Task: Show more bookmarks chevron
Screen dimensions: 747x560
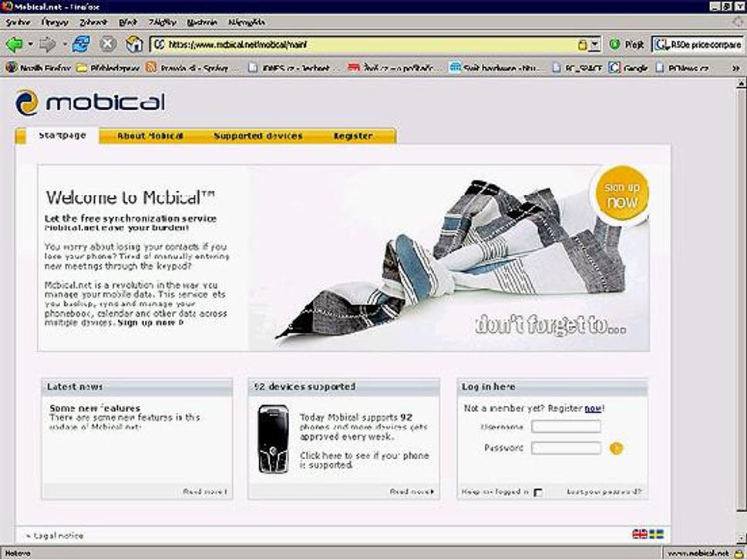Action: [735, 69]
